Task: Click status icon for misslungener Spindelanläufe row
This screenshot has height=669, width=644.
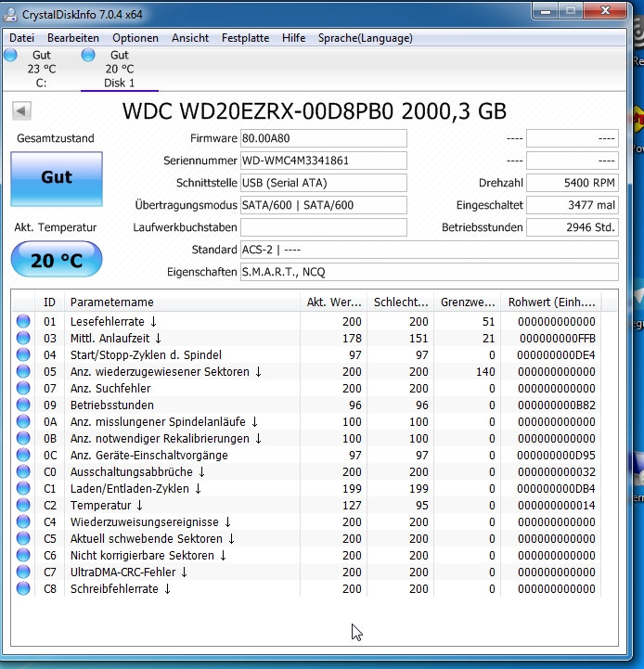Action: [x=23, y=421]
